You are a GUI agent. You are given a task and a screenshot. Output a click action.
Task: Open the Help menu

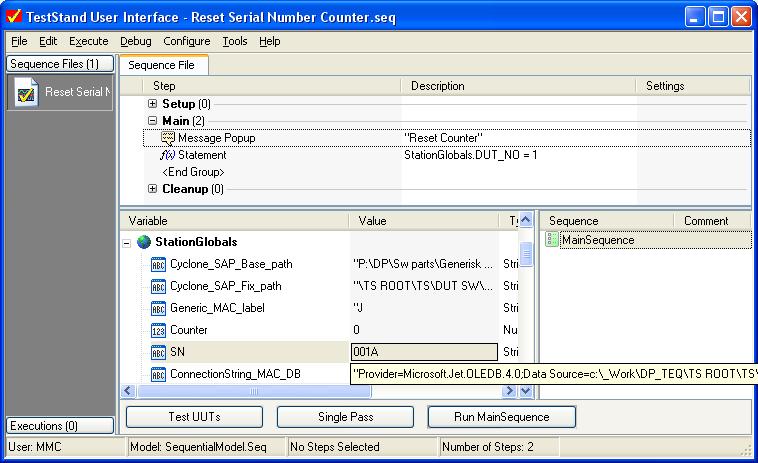click(269, 42)
